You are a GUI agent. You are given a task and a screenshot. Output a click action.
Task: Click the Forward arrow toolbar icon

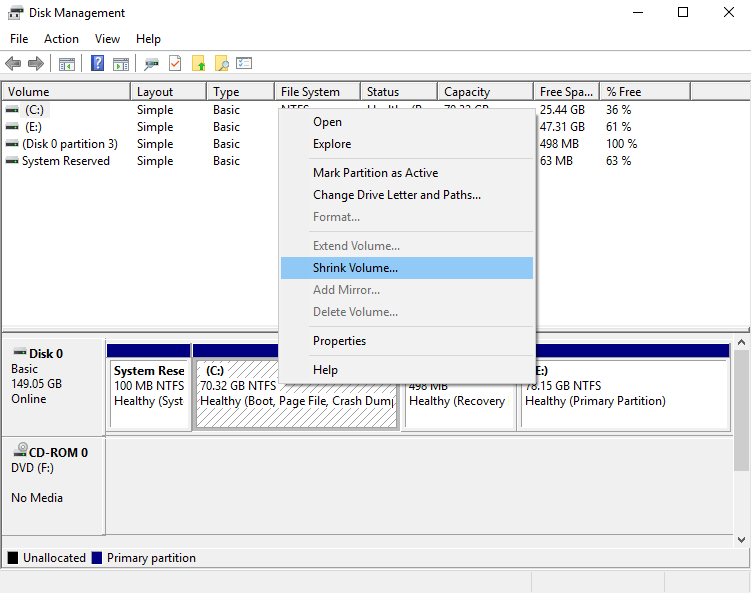pos(36,63)
